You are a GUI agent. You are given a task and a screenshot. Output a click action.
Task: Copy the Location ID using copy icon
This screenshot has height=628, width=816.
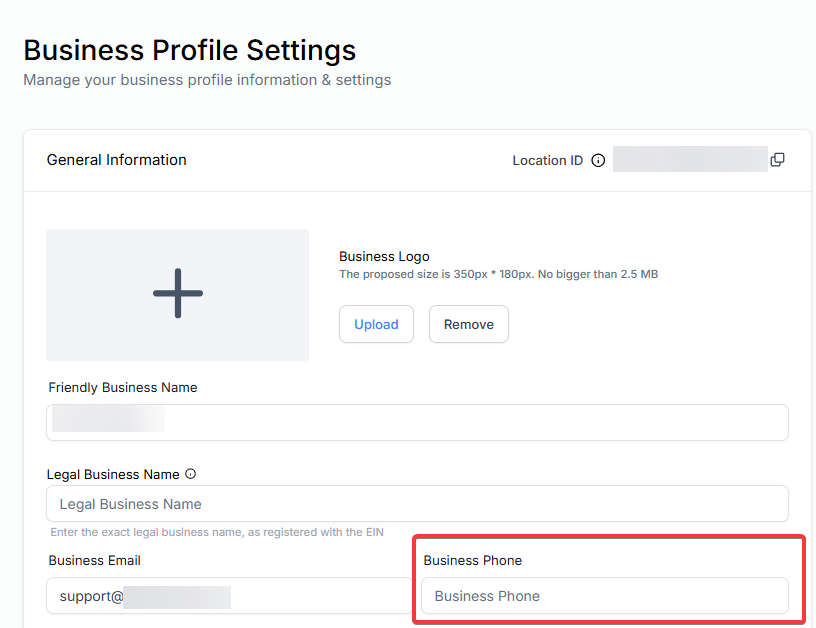tap(777, 160)
